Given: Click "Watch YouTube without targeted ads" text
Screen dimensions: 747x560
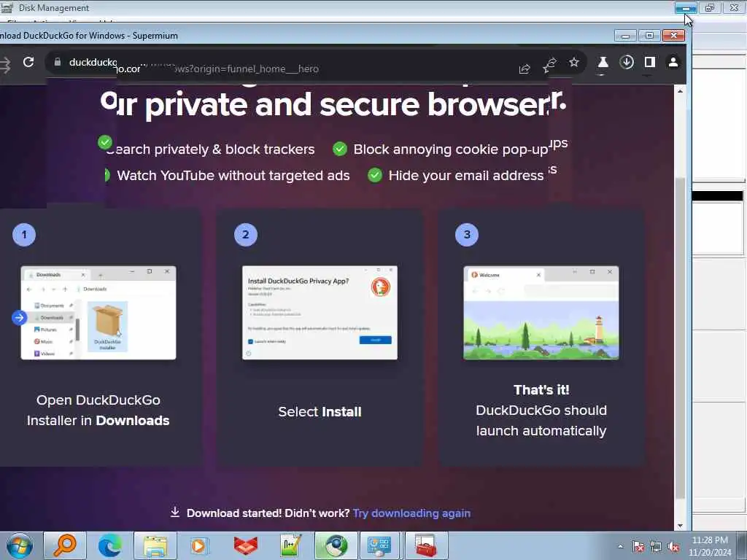Looking at the screenshot, I should click(233, 176).
